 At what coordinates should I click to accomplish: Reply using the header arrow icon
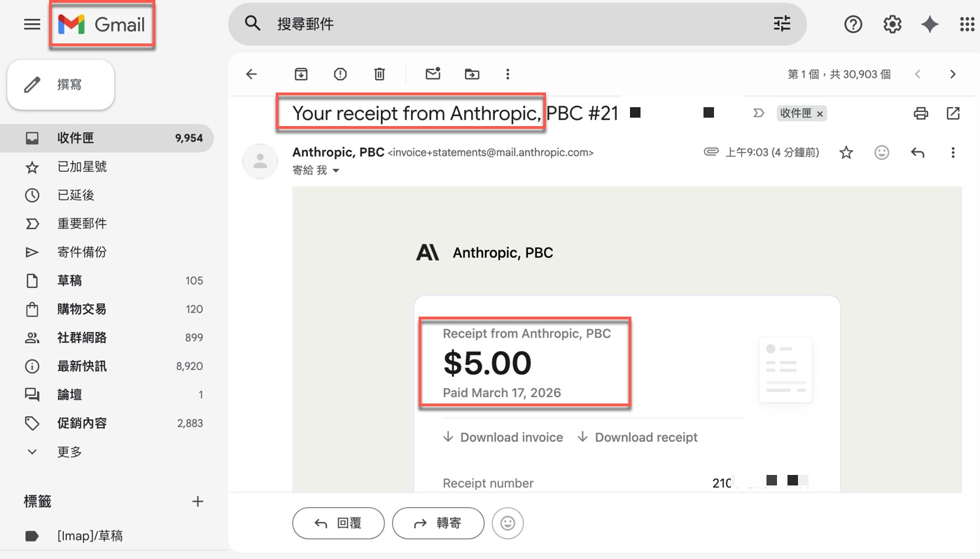[918, 153]
